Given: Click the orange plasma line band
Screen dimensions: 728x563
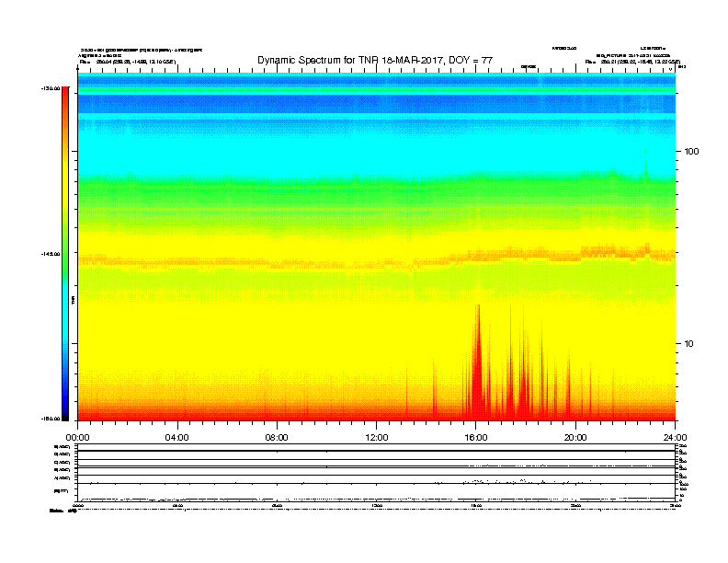Looking at the screenshot, I should (x=376, y=260).
